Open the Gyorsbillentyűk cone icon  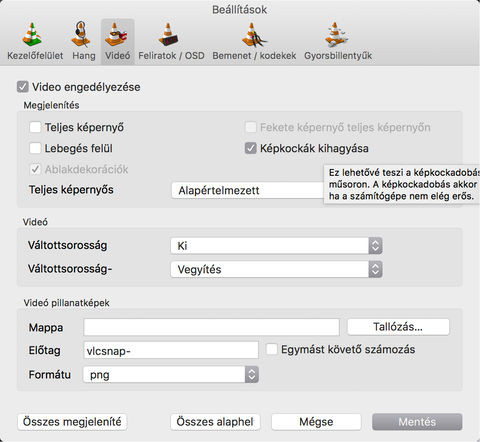(336, 34)
